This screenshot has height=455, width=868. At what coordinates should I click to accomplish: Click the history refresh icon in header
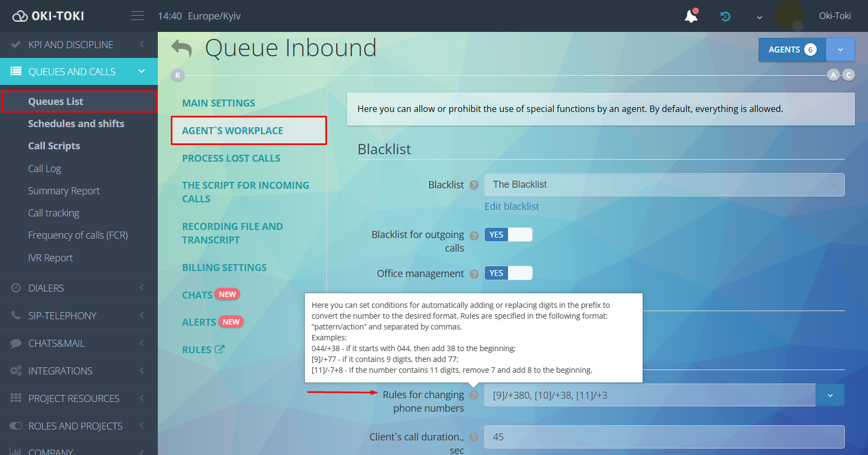click(x=725, y=16)
